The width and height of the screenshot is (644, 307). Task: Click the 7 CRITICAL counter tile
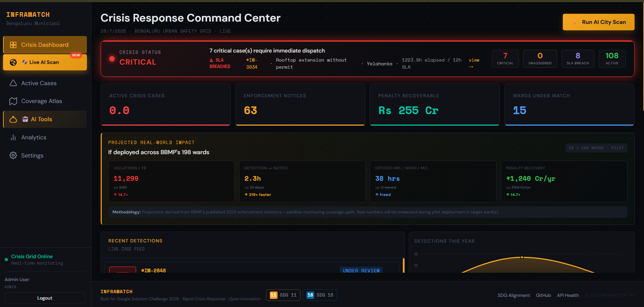point(505,59)
